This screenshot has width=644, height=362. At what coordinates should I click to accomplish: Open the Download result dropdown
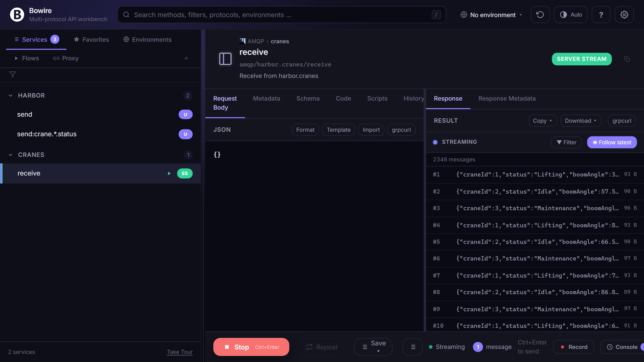(581, 121)
